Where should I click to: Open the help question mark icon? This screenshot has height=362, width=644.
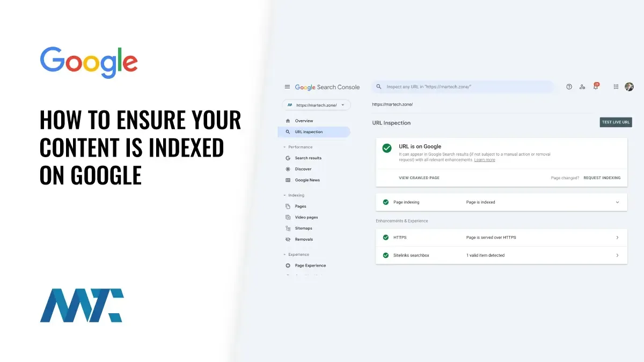coord(569,87)
